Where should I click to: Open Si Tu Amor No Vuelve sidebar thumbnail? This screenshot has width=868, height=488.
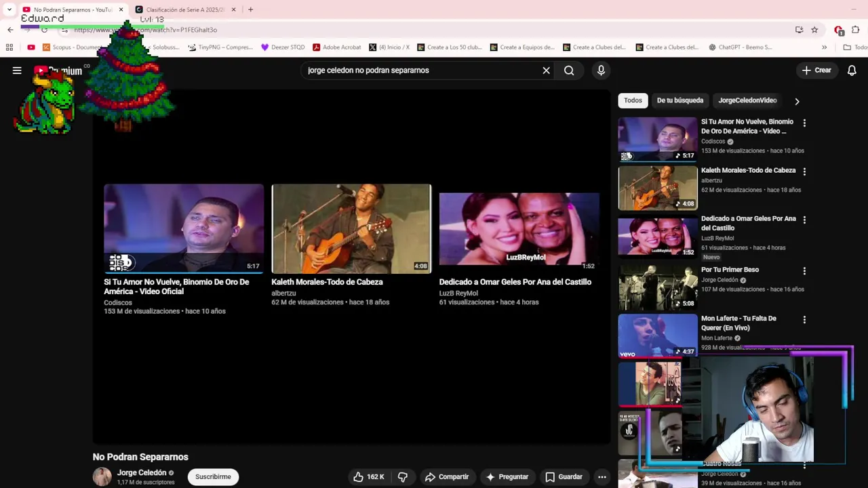(657, 139)
